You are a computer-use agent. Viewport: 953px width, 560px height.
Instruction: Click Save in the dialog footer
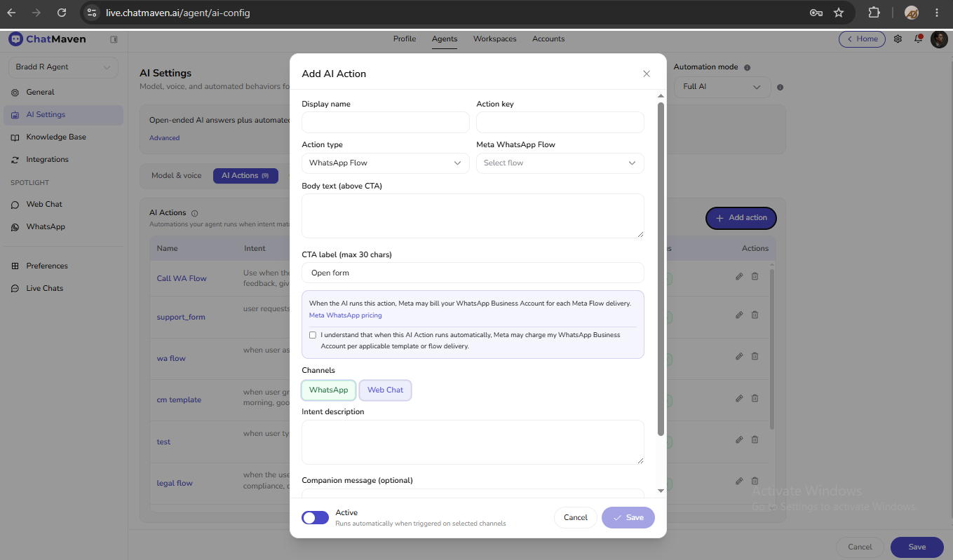click(x=628, y=517)
